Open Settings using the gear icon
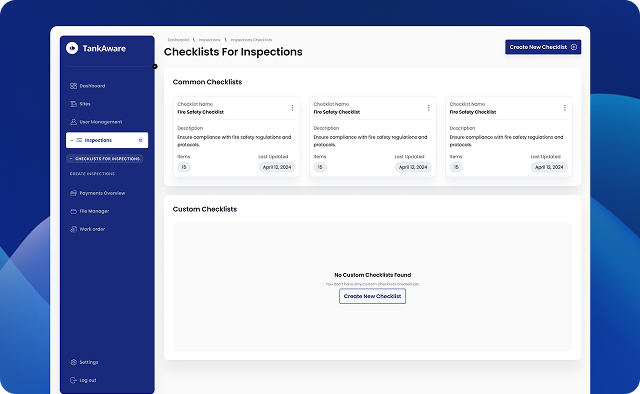This screenshot has height=394, width=640. click(73, 362)
